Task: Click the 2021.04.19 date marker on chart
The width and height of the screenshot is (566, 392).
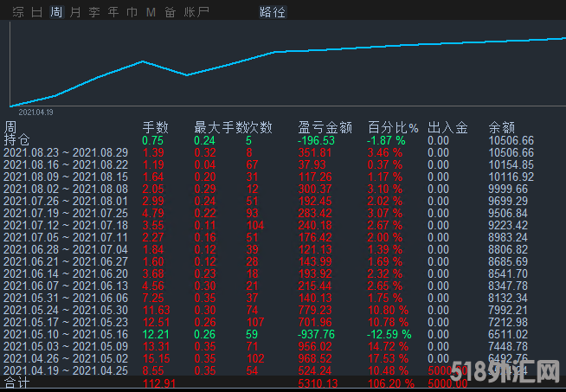Action: 35,112
